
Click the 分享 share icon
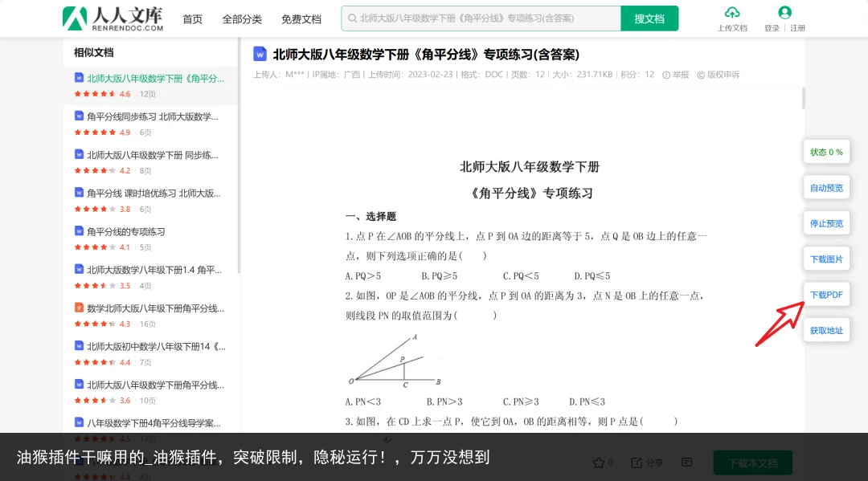tap(637, 463)
